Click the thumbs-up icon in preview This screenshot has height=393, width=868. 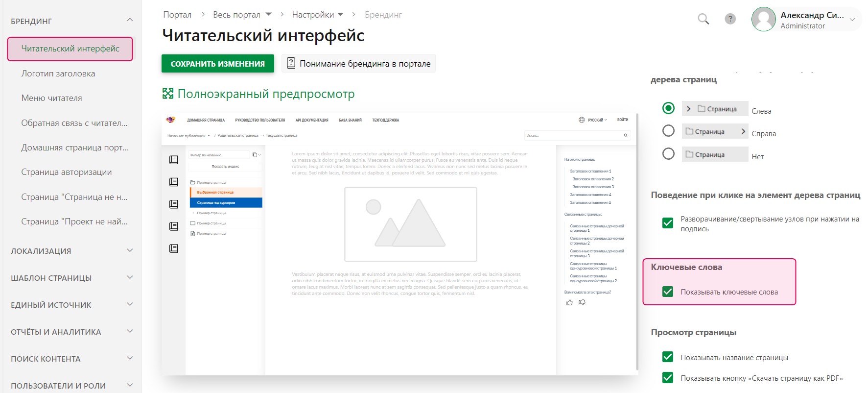(569, 302)
